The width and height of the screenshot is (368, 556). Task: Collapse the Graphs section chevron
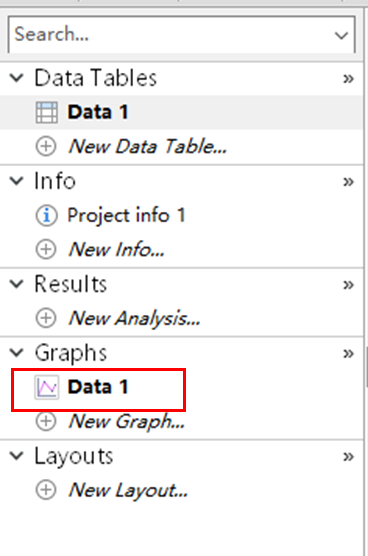coord(17,352)
